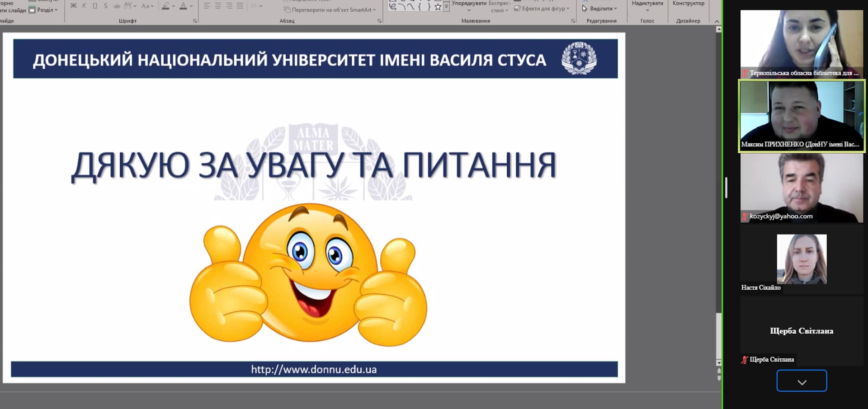Click the Надиктувати dictate button
The image size is (868, 409).
click(647, 5)
